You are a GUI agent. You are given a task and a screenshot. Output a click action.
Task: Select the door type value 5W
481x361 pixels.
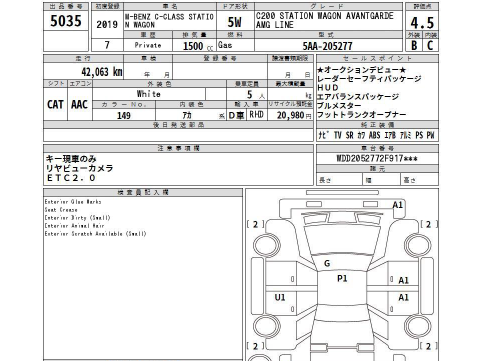[x=235, y=22]
